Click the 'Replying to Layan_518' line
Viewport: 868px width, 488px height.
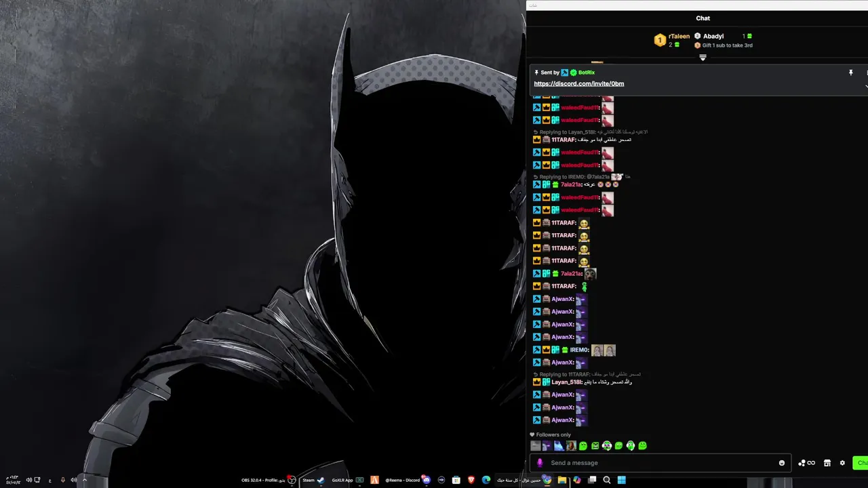pos(591,132)
